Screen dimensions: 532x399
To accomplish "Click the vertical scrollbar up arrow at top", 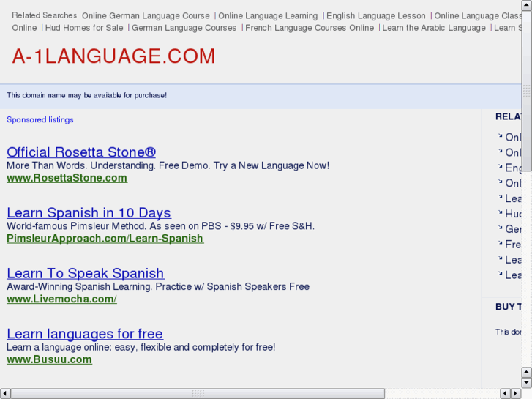I will (527, 5).
